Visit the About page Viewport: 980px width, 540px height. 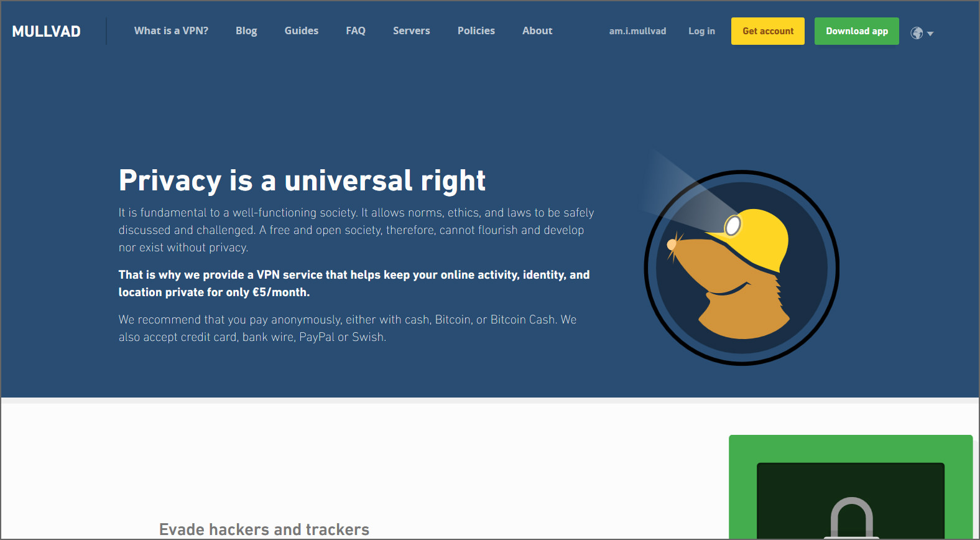(x=537, y=30)
